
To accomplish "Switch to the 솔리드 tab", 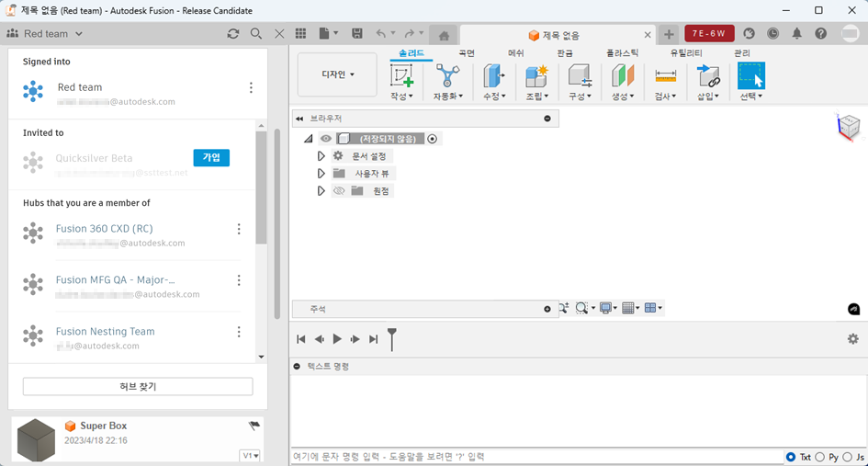I will (x=411, y=53).
